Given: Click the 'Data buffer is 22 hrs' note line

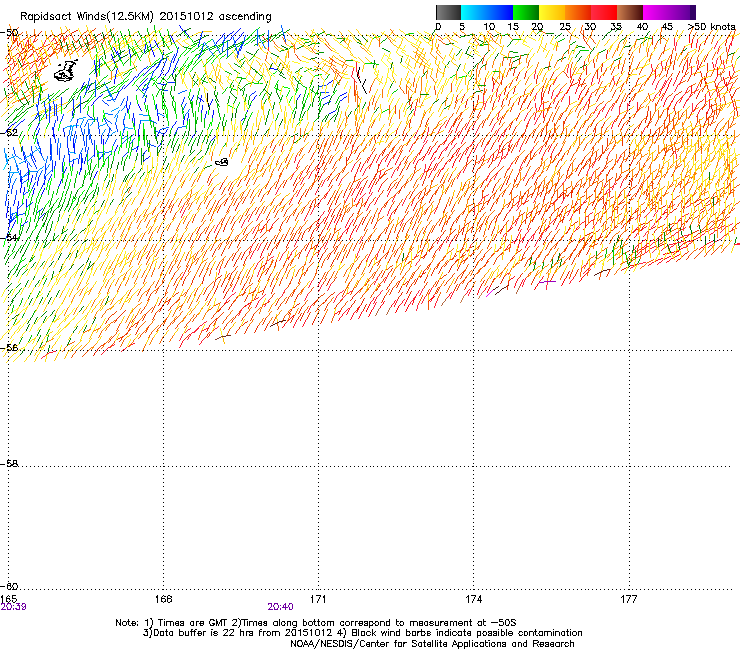Looking at the screenshot, I should pos(362,633).
